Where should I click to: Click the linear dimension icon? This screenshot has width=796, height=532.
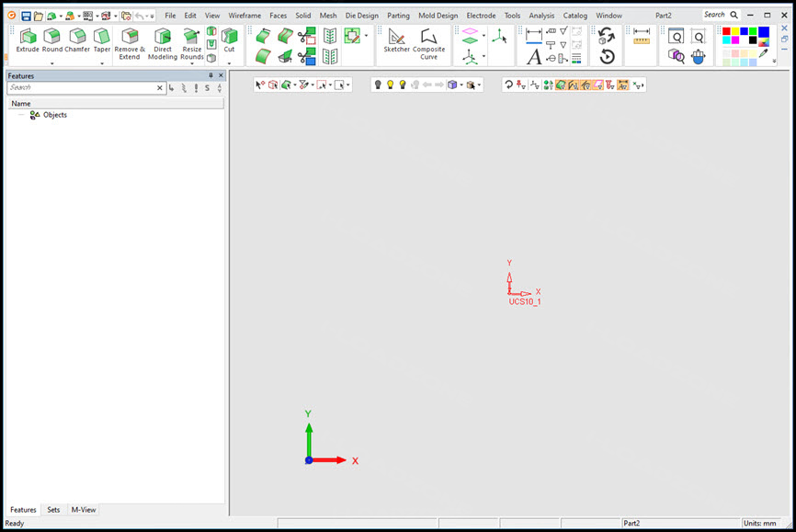click(x=533, y=36)
